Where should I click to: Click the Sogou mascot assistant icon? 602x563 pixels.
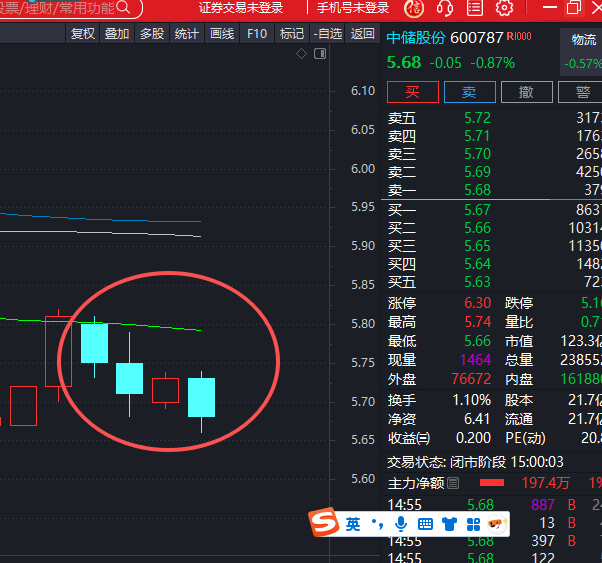(497, 524)
